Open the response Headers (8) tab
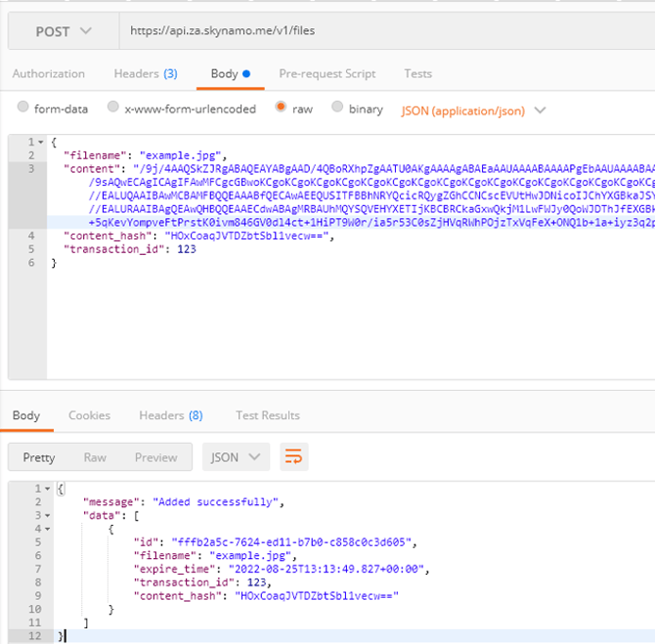 pyautogui.click(x=171, y=415)
